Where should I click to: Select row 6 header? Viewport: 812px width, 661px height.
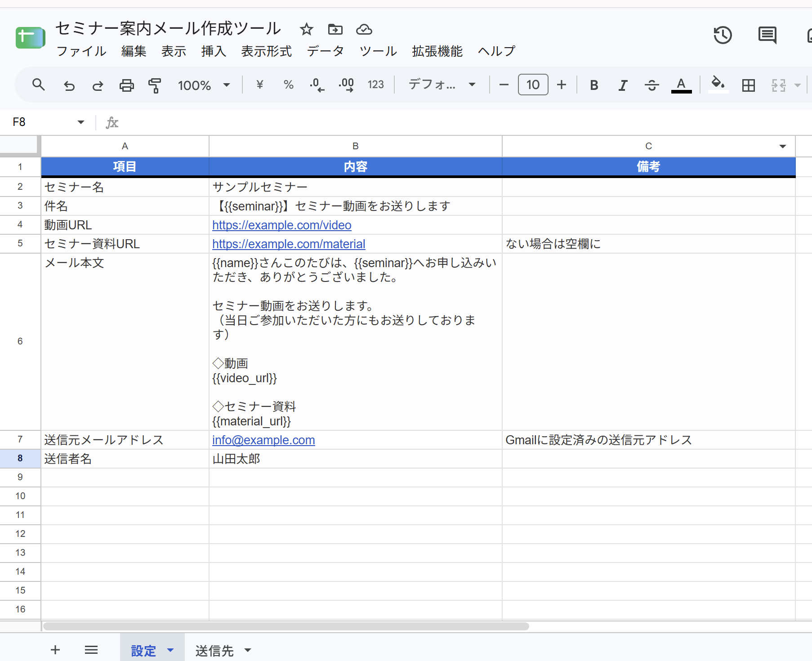tap(20, 341)
